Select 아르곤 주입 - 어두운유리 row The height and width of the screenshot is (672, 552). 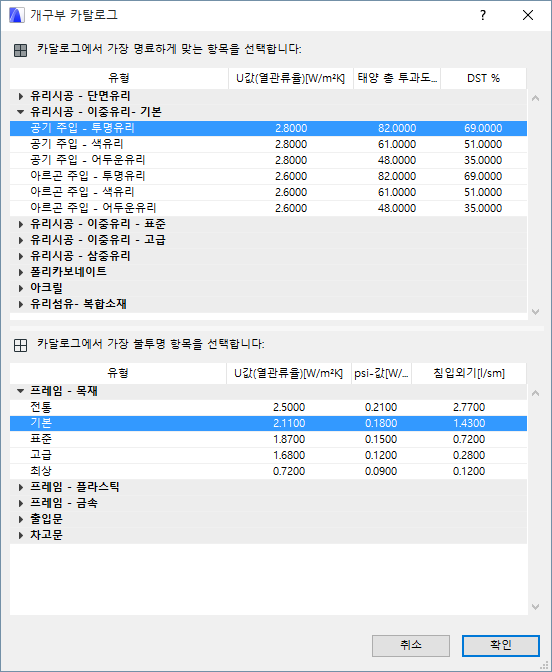268,208
